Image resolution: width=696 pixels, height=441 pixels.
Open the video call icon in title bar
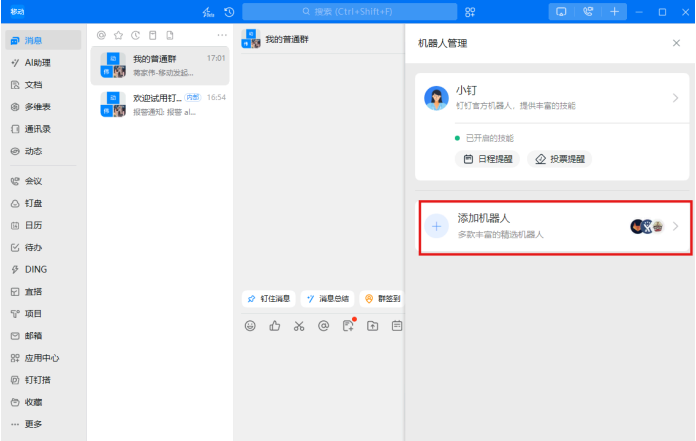click(587, 12)
